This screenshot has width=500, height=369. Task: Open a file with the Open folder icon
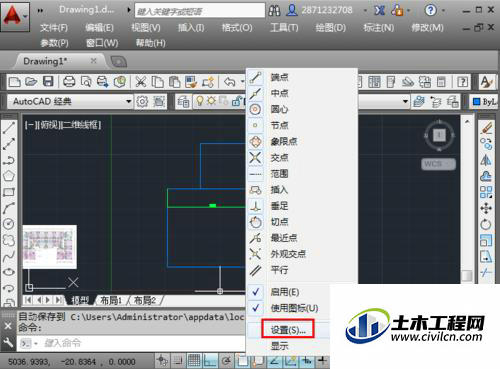pos(31,82)
